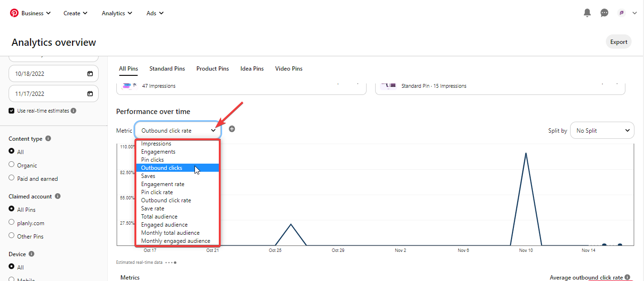Open the Analytics menu
Image resolution: width=644 pixels, height=281 pixels.
coord(117,13)
